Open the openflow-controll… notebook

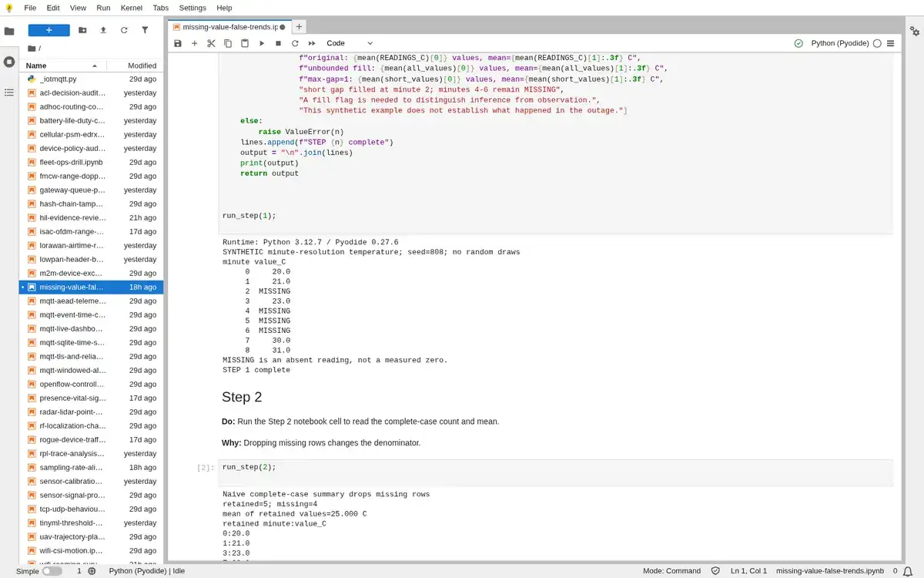pos(91,384)
